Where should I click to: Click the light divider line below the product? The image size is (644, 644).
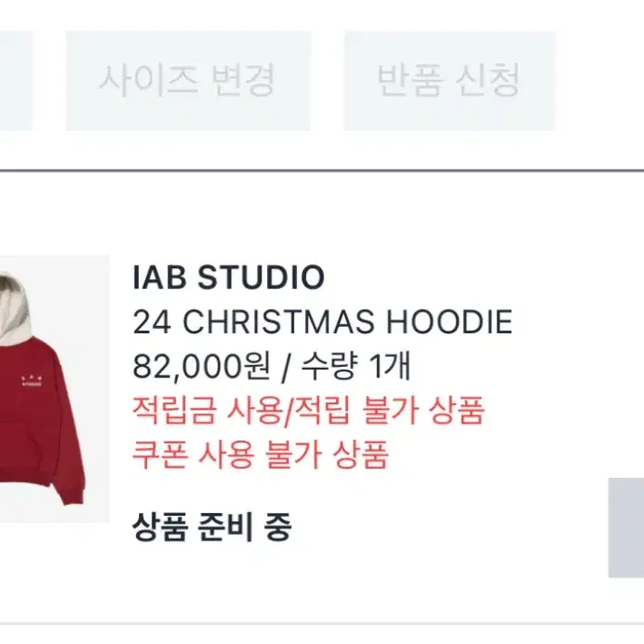322,623
